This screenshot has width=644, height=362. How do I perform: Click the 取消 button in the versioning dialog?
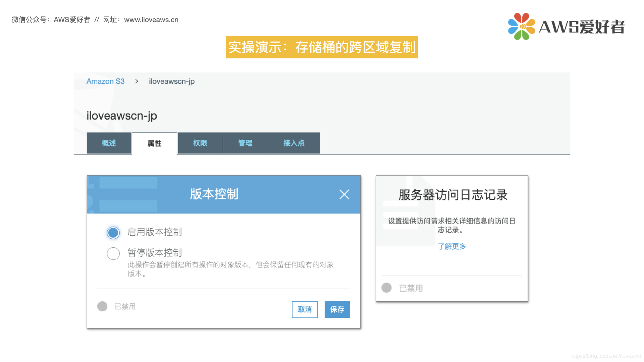305,309
